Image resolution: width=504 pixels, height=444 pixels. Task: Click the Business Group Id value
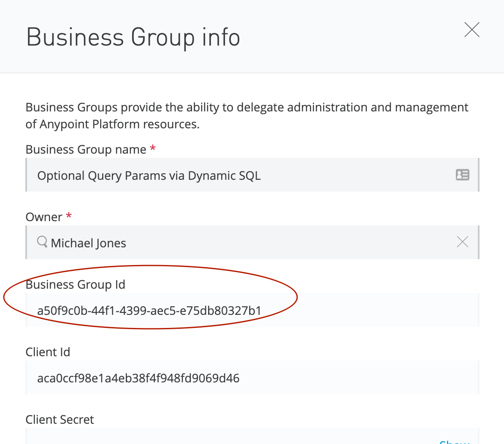tap(149, 311)
